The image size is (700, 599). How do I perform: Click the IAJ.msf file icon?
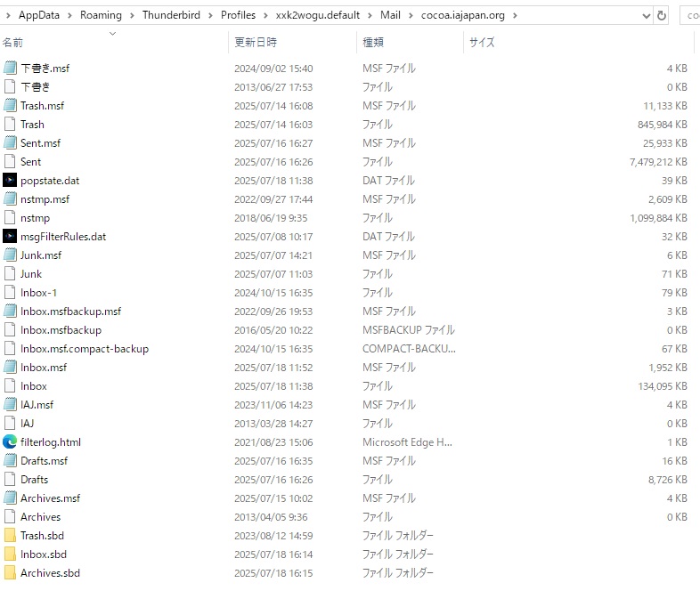click(x=10, y=405)
